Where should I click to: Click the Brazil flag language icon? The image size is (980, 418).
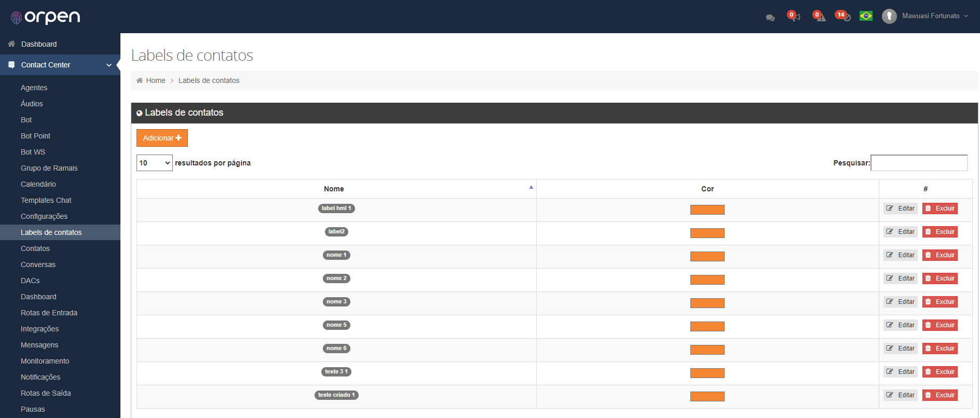(866, 16)
